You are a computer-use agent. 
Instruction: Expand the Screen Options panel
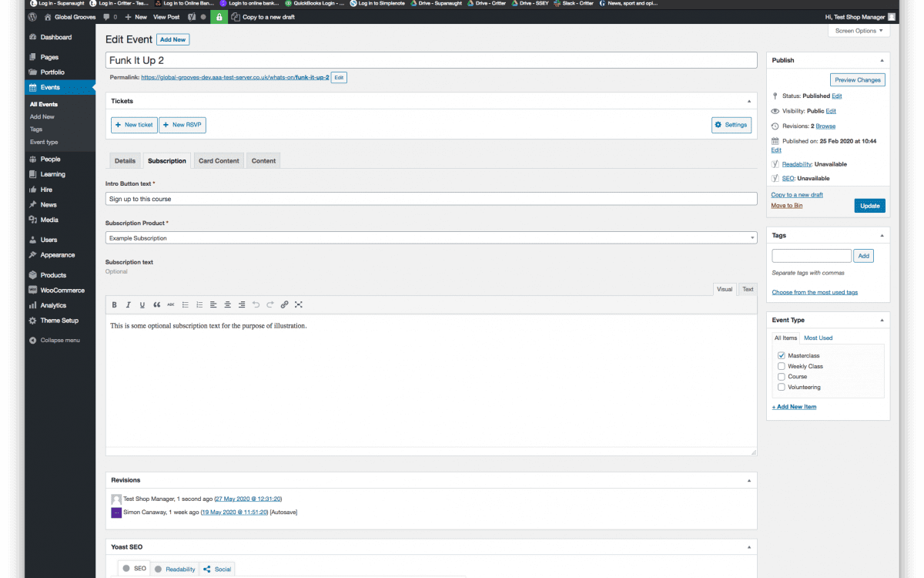coord(859,31)
